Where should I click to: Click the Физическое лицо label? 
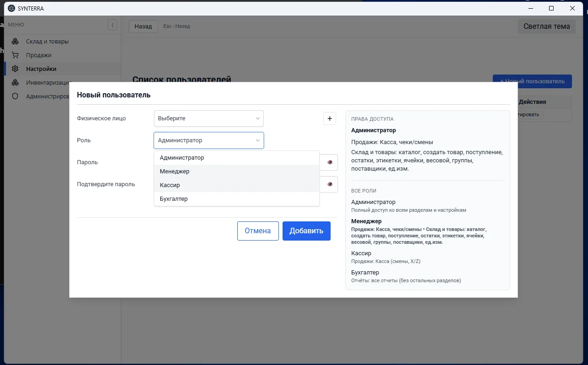pos(101,118)
